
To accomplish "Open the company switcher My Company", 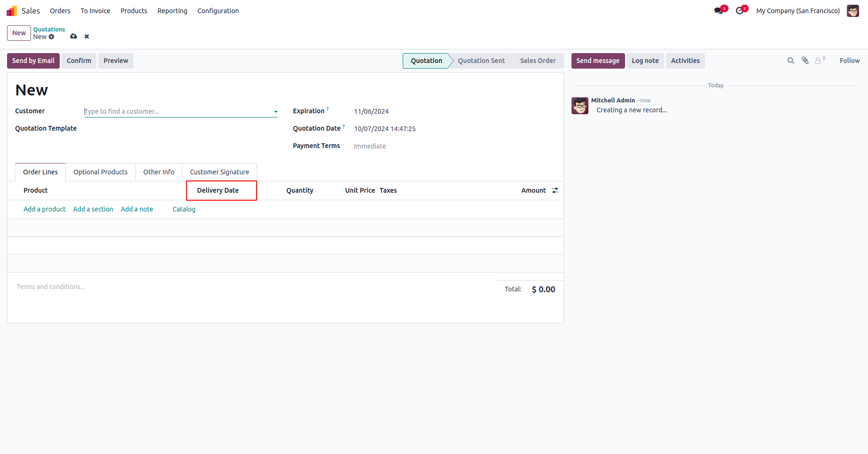I will click(x=798, y=11).
